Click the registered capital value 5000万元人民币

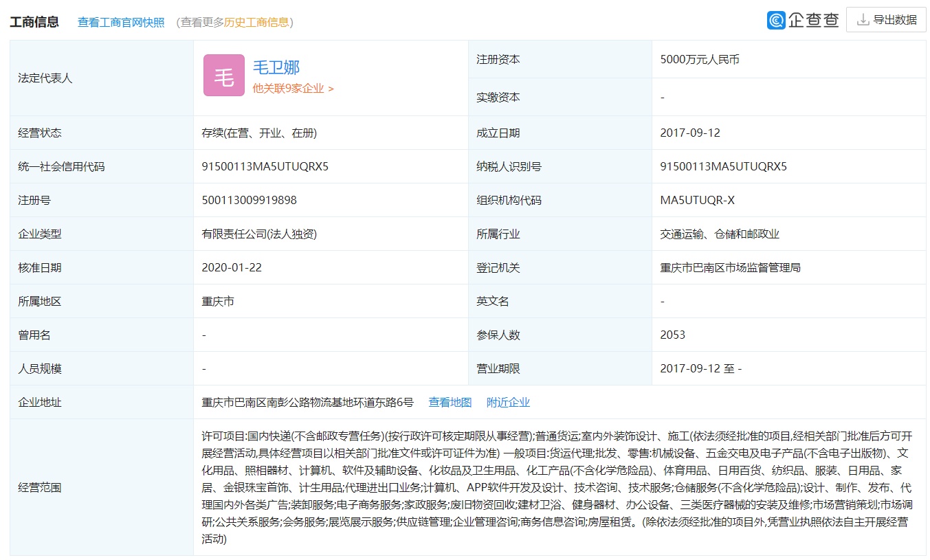click(700, 60)
